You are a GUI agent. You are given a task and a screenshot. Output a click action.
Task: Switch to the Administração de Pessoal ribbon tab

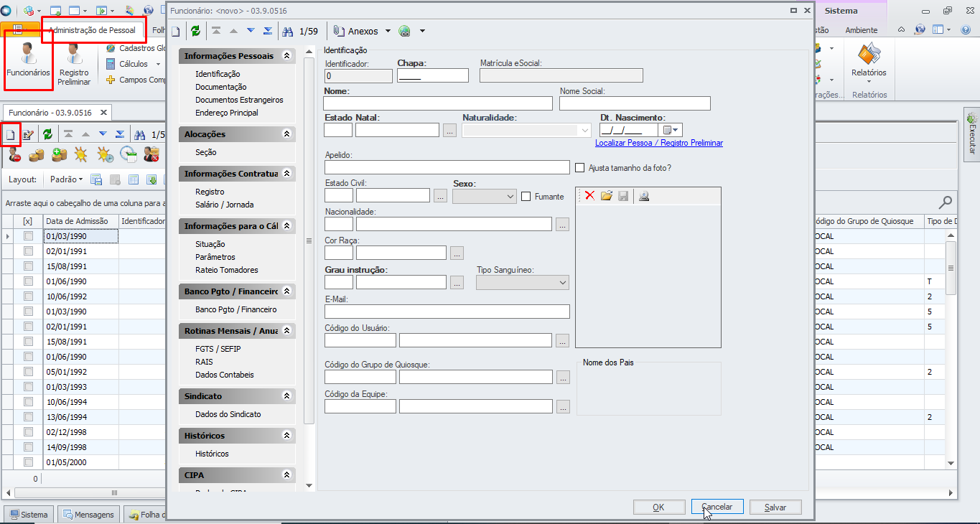[92, 30]
